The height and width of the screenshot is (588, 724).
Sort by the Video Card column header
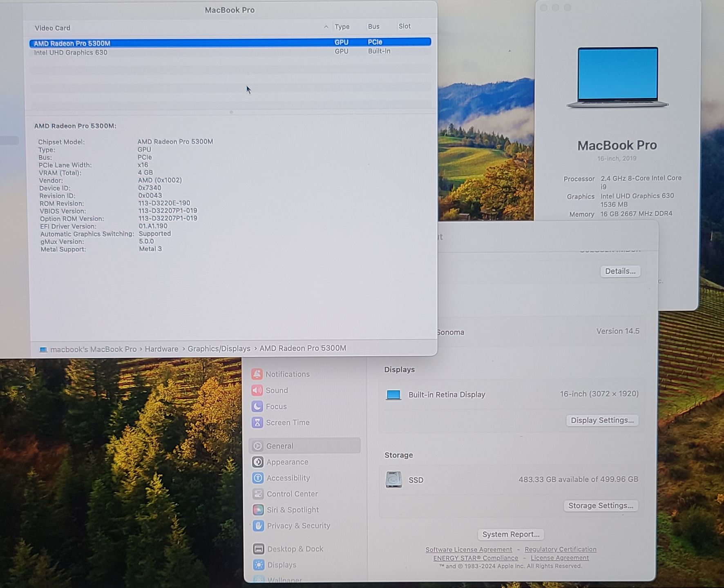[52, 28]
